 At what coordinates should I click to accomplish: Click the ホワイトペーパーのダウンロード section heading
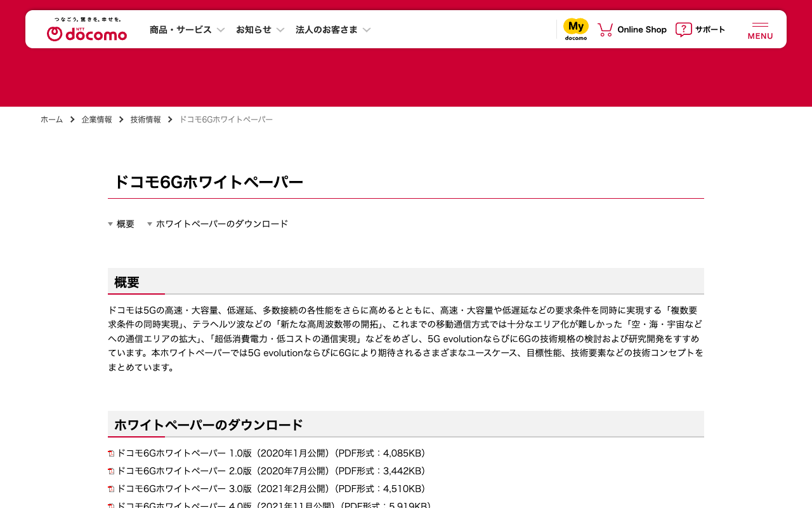click(209, 425)
